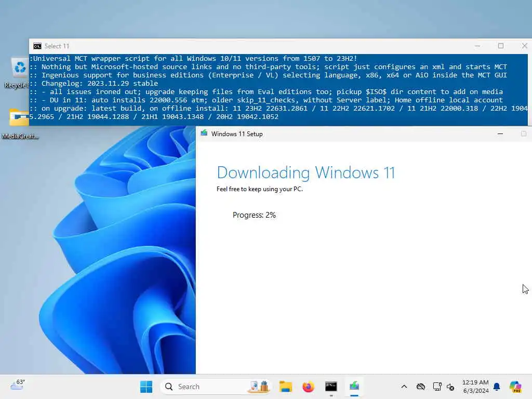Open the Windows Start menu

coord(146,387)
